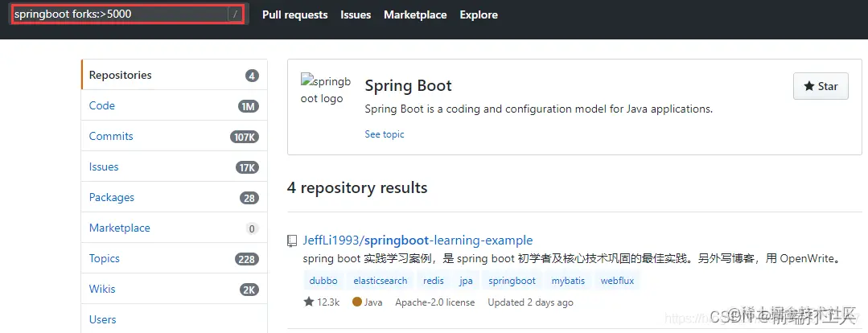Open Pull requests in top navigation
The height and width of the screenshot is (333, 868).
pyautogui.click(x=294, y=15)
